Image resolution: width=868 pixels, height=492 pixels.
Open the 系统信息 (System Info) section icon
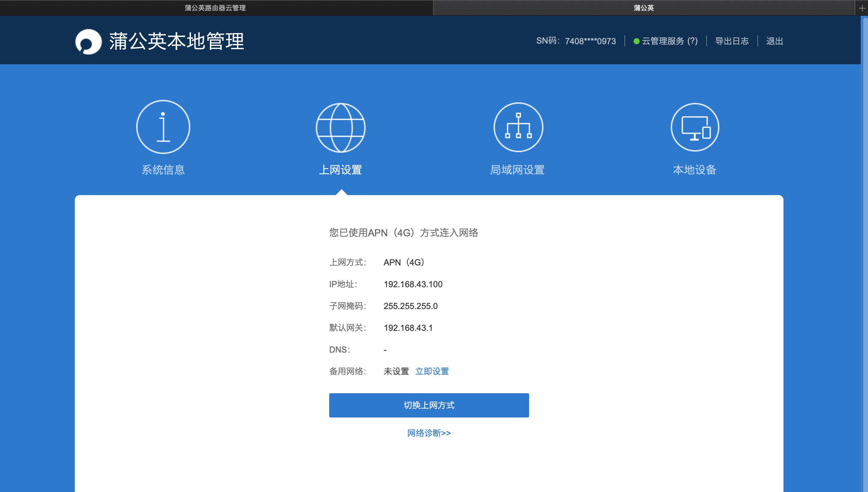click(163, 127)
